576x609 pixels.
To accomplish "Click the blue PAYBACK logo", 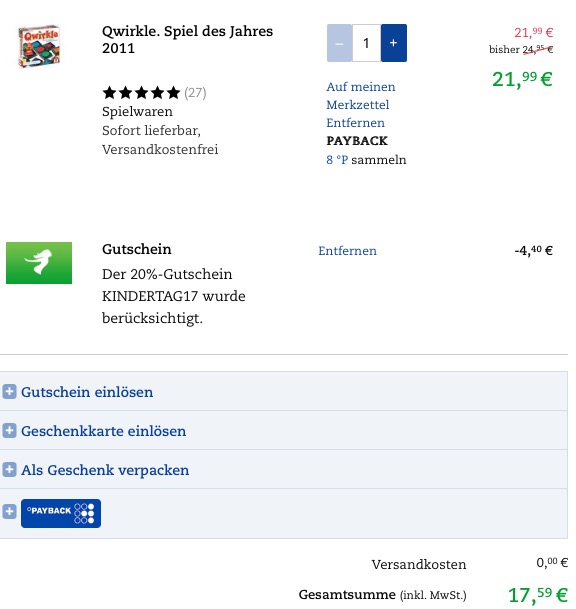I will pos(61,513).
